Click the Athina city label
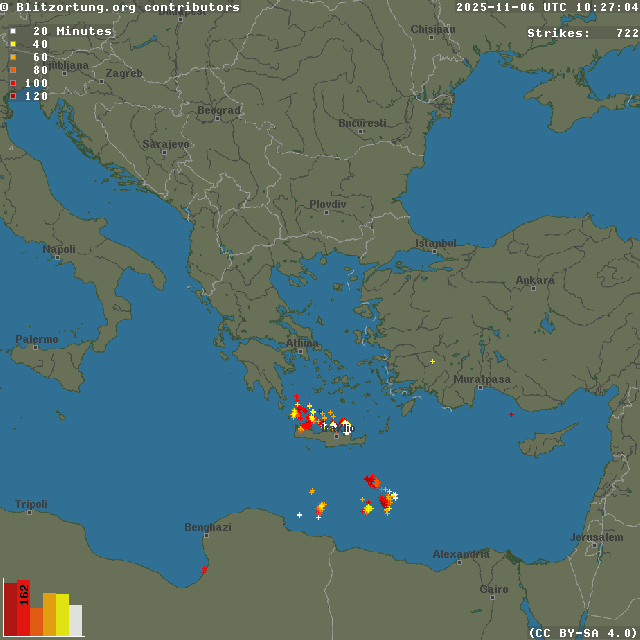640x640 pixels. [301, 343]
